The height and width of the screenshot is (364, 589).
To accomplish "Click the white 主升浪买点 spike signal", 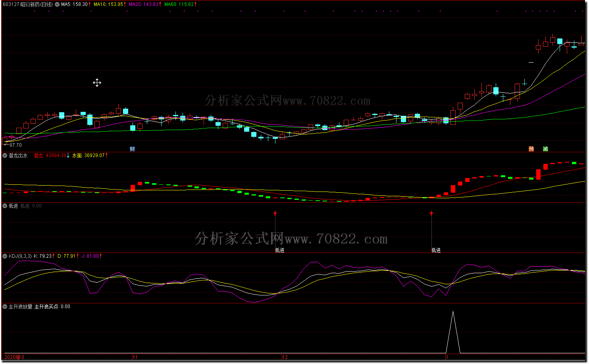I will tap(453, 332).
